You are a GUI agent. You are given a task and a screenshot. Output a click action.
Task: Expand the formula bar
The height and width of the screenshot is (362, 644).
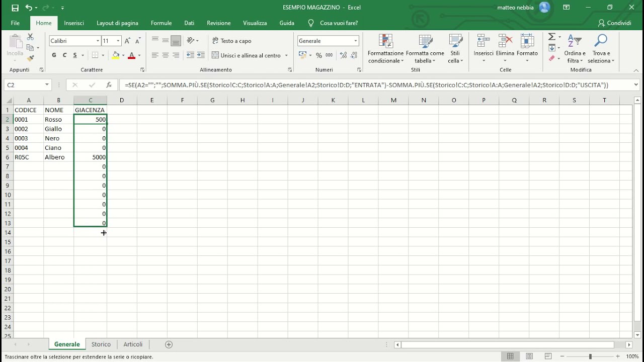click(636, 85)
